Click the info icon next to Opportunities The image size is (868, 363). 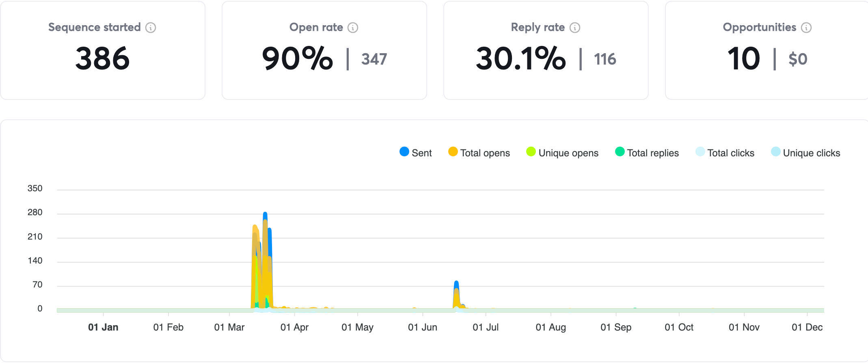(806, 28)
